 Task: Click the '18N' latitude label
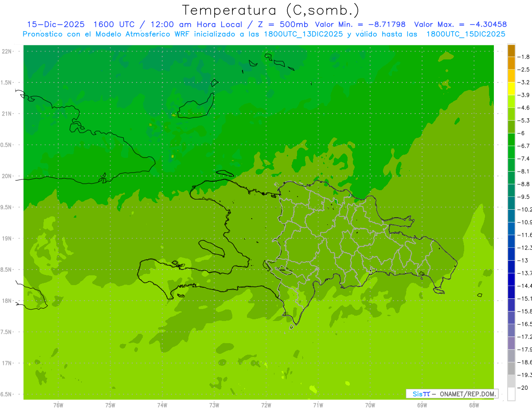pos(6,301)
